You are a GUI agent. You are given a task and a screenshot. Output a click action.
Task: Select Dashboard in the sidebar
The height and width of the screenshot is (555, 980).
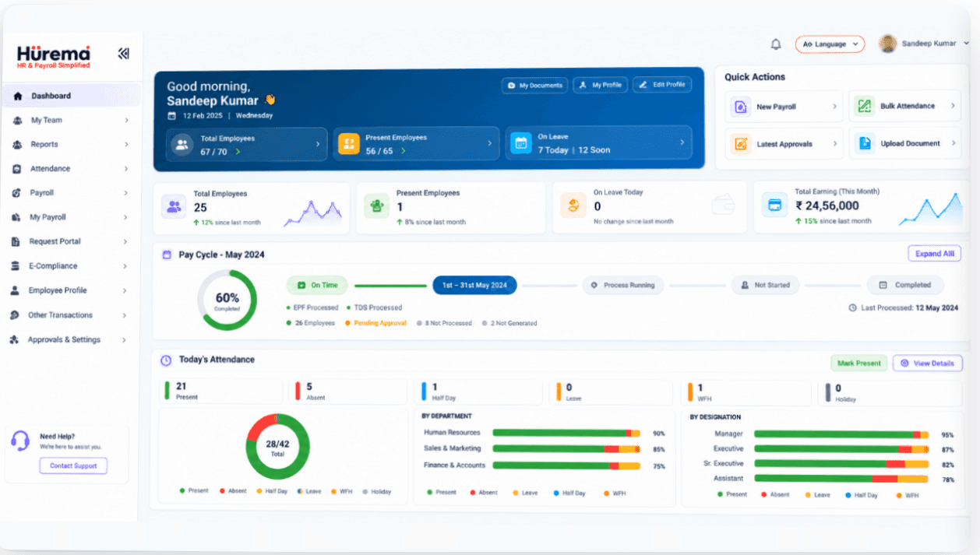pyautogui.click(x=72, y=96)
